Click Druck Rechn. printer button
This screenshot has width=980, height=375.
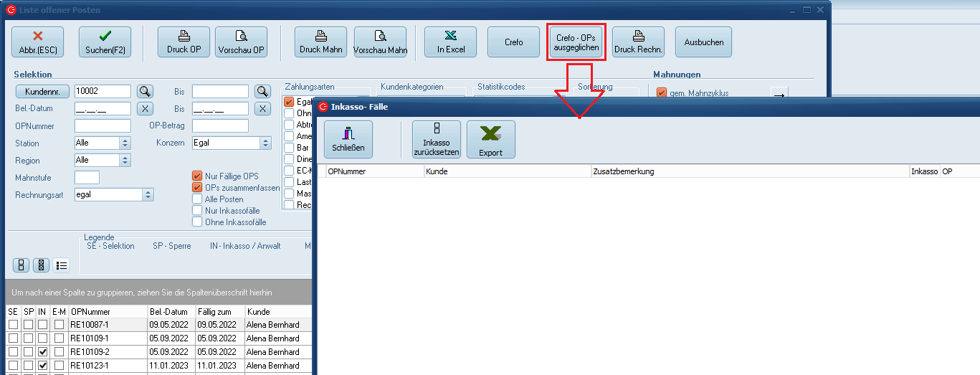tap(638, 42)
